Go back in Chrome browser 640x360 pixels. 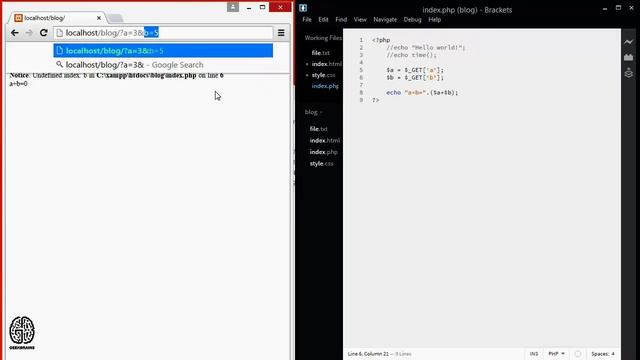tap(15, 33)
